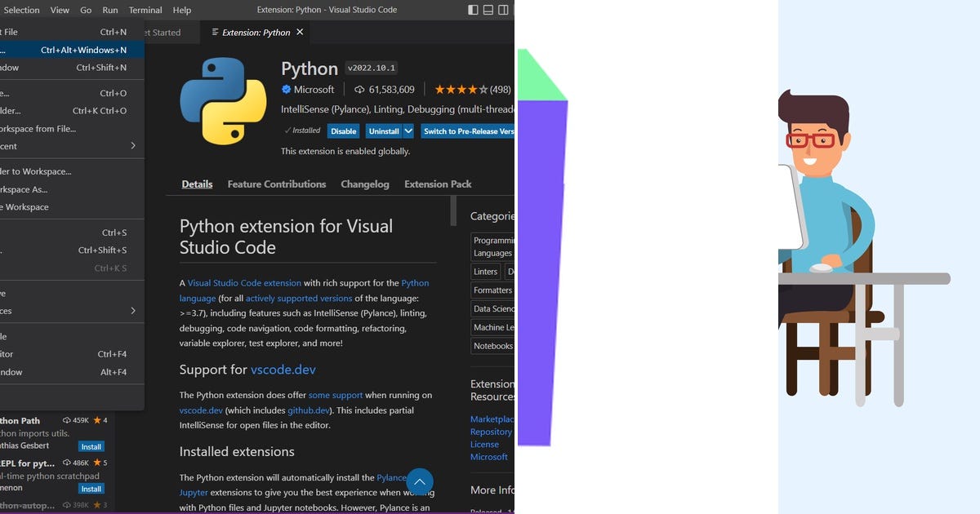Click Switch to Pre-Release Version
This screenshot has width=980, height=514.
pos(467,131)
